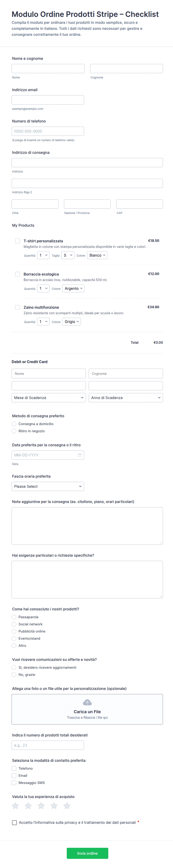The image size is (173, 868).
Task: Click Carica un File upload area
Action: point(87,709)
